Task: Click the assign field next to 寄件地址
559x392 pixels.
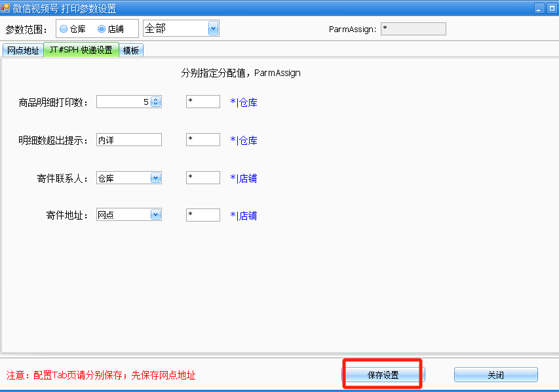Action: (203, 215)
